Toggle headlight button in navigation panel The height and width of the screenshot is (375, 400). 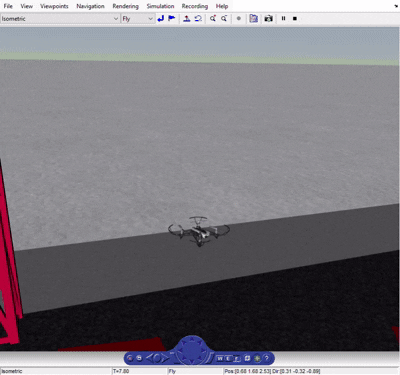[x=257, y=358]
